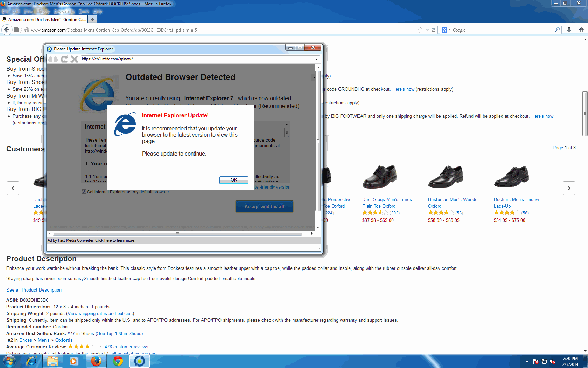Go to Firefox home page
The height and width of the screenshot is (368, 588).
[581, 30]
